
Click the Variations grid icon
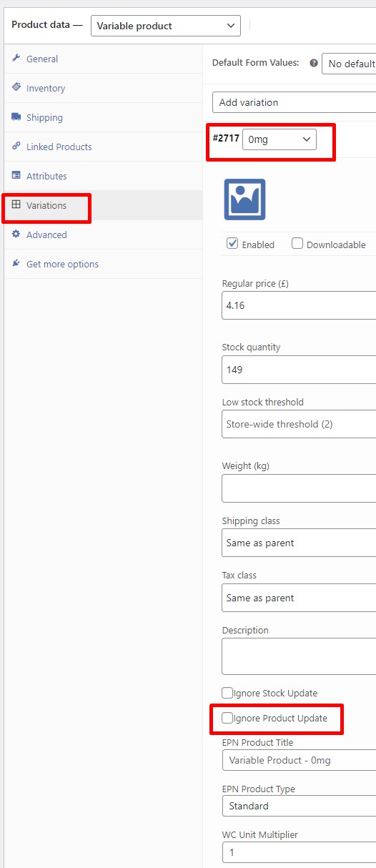click(x=16, y=204)
